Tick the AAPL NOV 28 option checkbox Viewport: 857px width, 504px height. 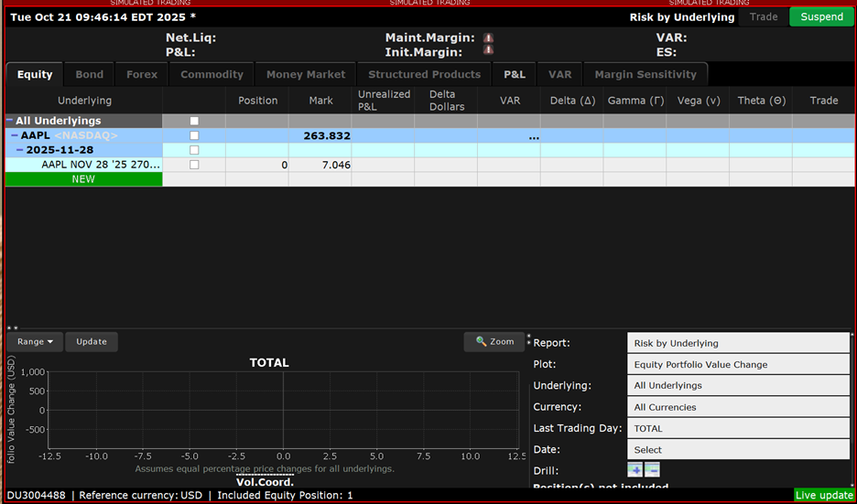(x=194, y=165)
